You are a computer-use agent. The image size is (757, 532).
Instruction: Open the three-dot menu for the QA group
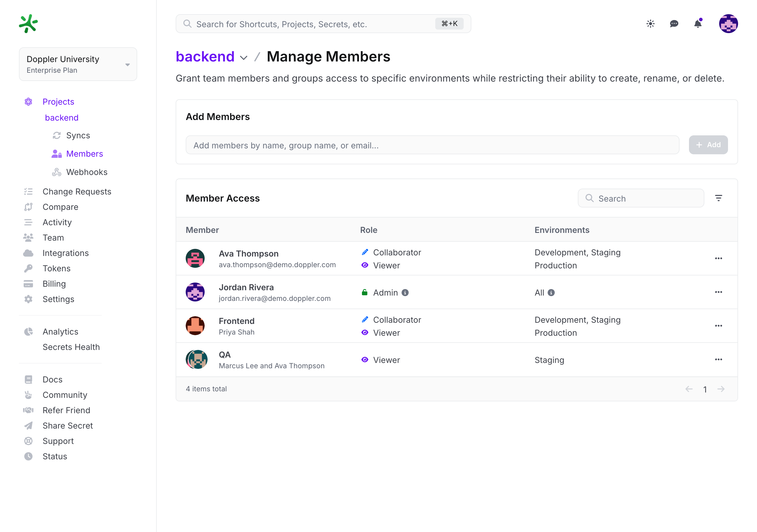click(719, 360)
